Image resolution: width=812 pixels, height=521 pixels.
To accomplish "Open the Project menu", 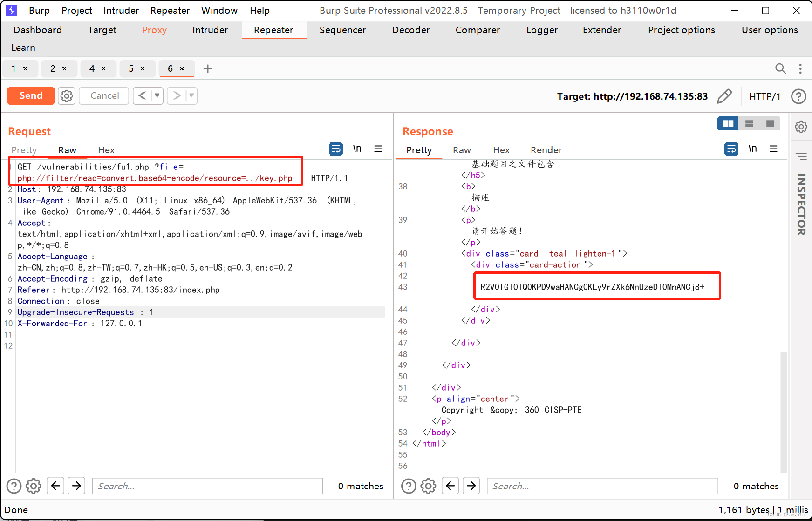I will pyautogui.click(x=77, y=10).
